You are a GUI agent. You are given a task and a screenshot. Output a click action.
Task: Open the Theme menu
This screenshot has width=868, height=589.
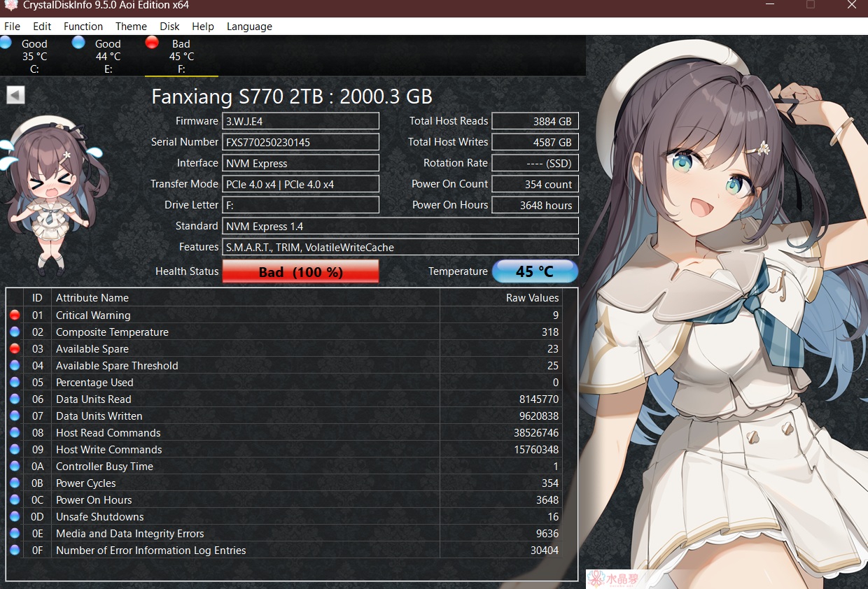click(x=131, y=27)
